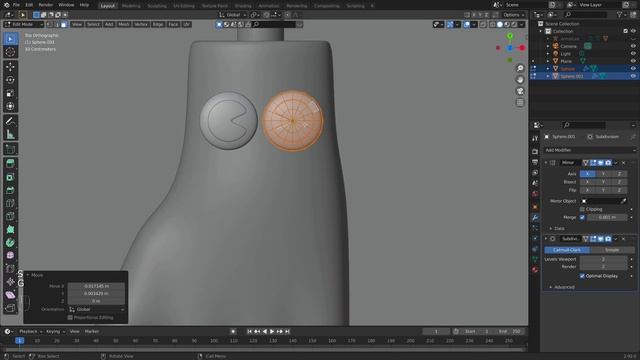640x360 pixels.
Task: Click the Play animation button
Action: click(272, 331)
